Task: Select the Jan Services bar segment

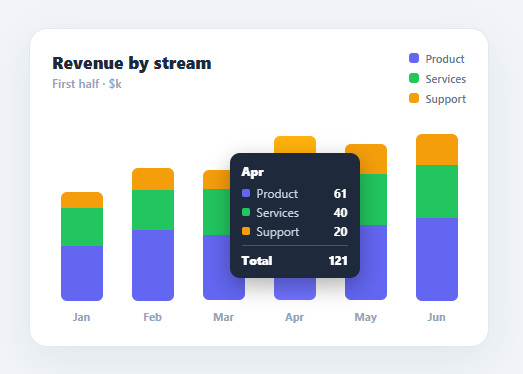Action: coord(82,227)
